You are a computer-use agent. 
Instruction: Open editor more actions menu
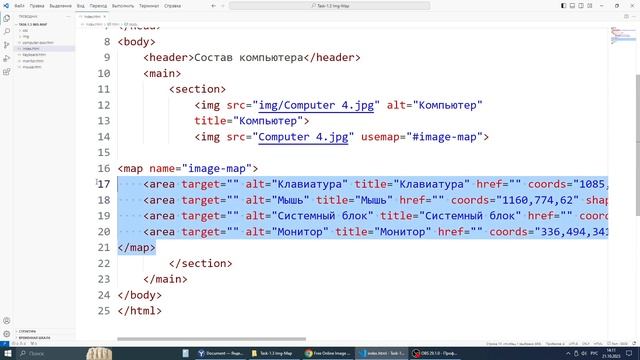click(634, 16)
